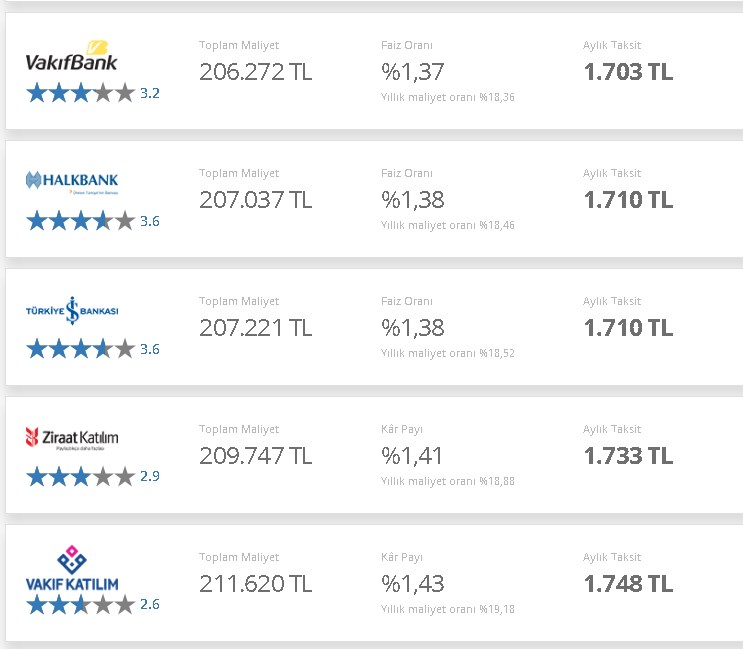Screen dimensions: 743x649
Task: View Vakıf Katılım 2.6 star rating
Action: 93,604
